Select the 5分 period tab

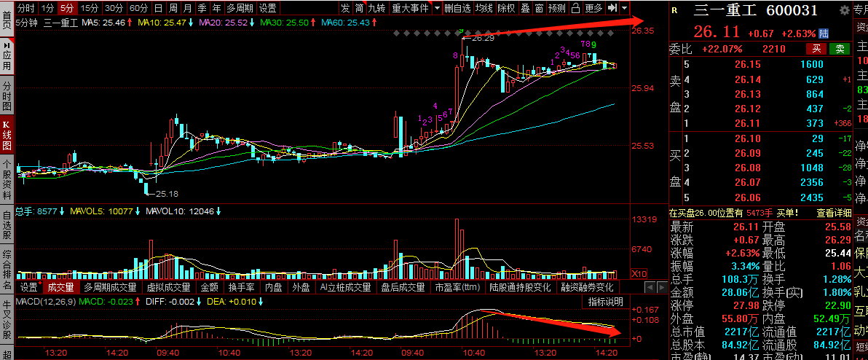tap(67, 8)
